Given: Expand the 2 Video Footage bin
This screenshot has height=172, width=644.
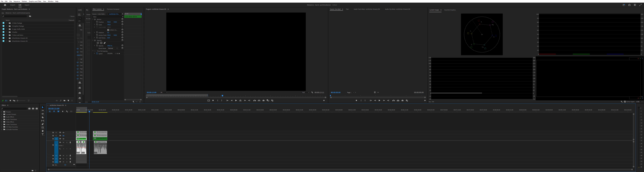Looking at the screenshot, I should point(7,23).
